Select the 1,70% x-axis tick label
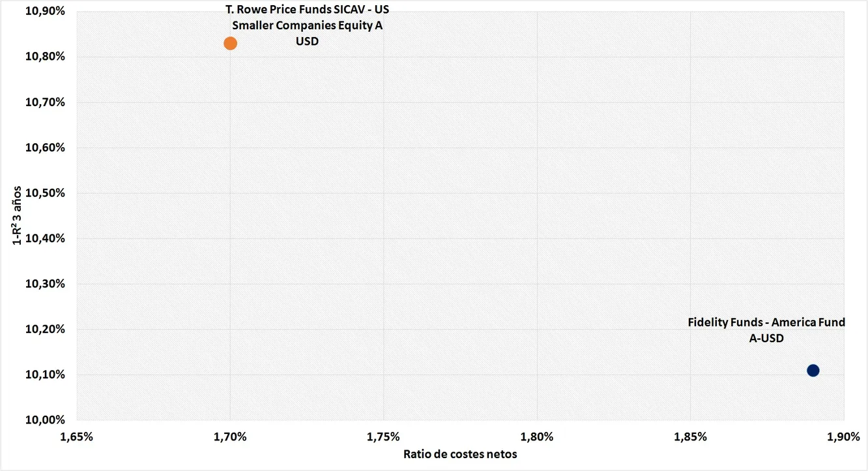868x471 pixels. tap(230, 436)
